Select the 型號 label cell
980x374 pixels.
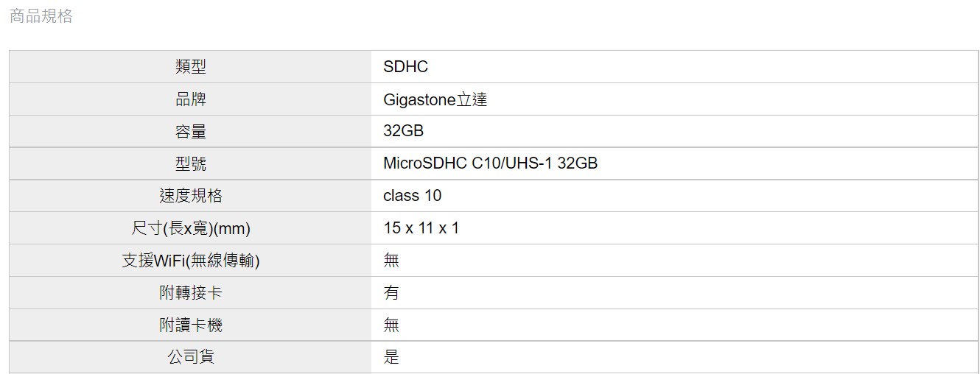click(191, 163)
